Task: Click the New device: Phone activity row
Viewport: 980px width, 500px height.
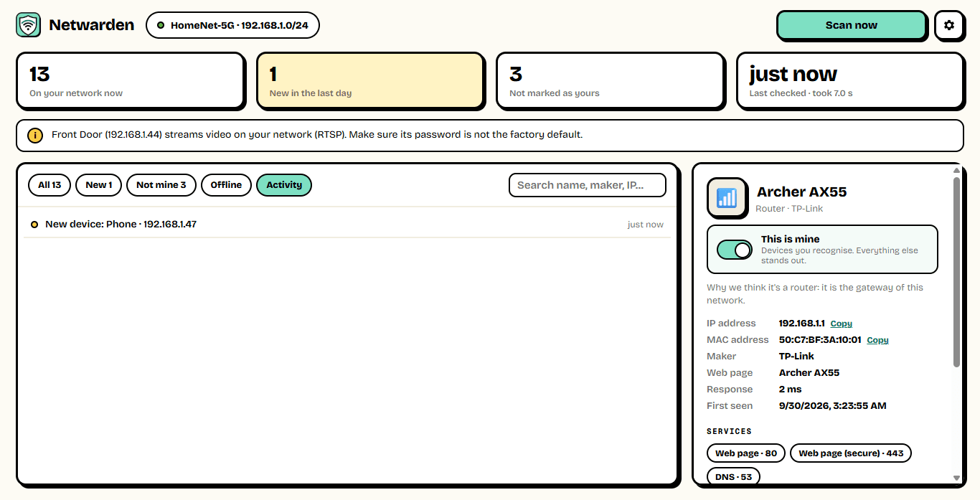Action: (347, 225)
